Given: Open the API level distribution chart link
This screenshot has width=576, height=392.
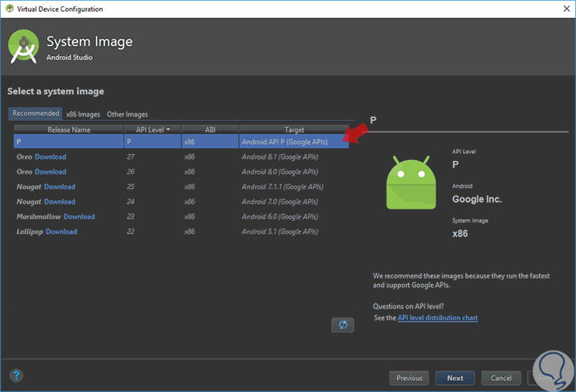Looking at the screenshot, I should tap(437, 318).
